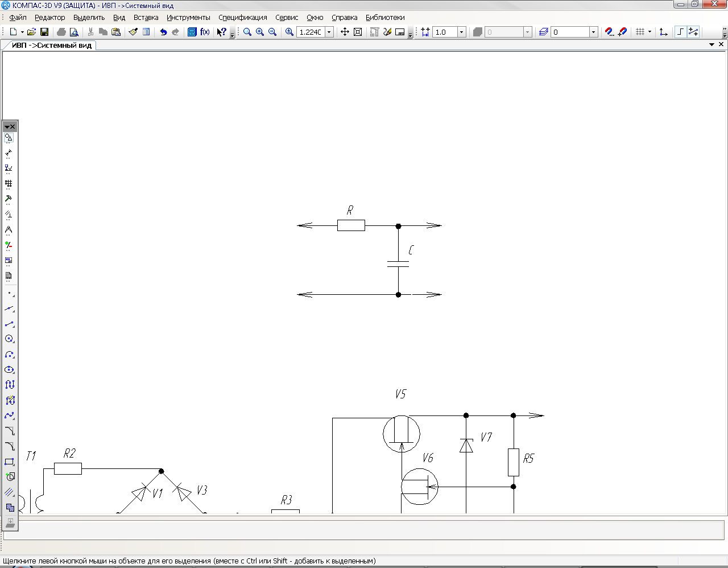This screenshot has height=568, width=728.
Task: Click the Undo arrow in the toolbar
Action: [x=163, y=32]
